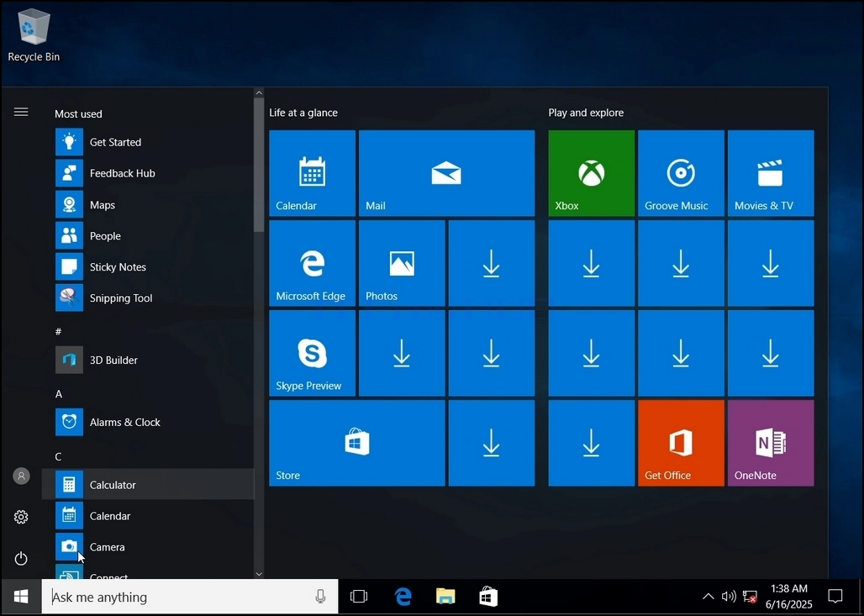Open the Get Started app
Image resolution: width=864 pixels, height=616 pixels.
pos(148,142)
